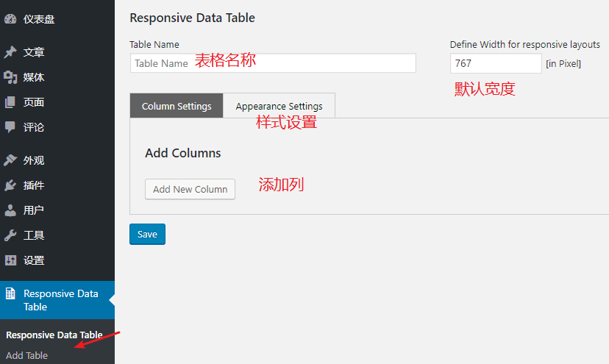Click the dashboard gauge icon
Image resolution: width=609 pixels, height=364 pixels.
coord(10,20)
